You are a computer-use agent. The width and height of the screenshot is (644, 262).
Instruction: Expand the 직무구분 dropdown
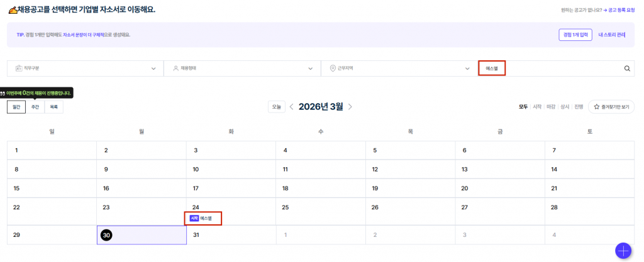coord(153,68)
